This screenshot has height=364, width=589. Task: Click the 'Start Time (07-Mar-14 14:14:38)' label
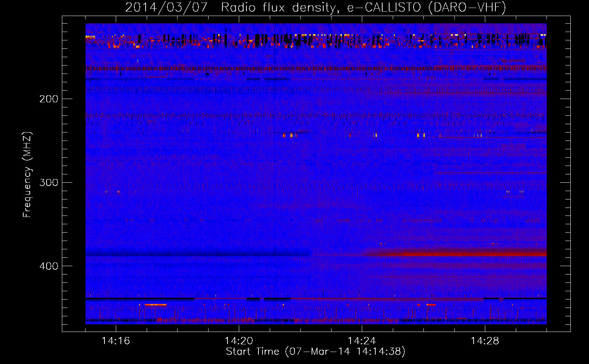coord(316,352)
